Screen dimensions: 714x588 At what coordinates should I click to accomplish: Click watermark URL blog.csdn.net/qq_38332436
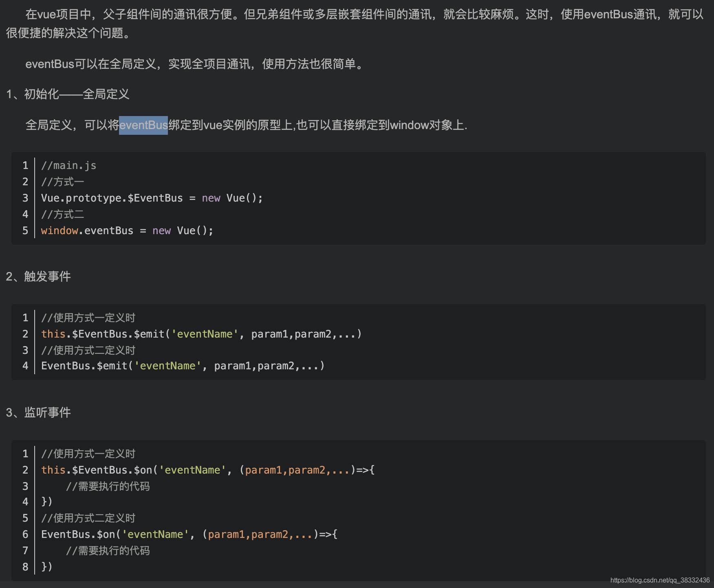[x=660, y=580]
